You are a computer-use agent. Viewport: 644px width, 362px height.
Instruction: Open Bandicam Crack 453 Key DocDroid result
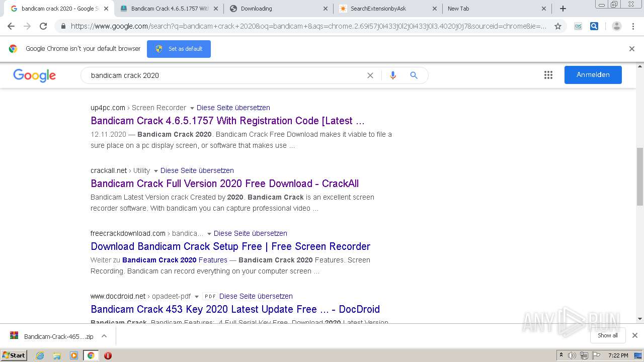tap(235, 309)
